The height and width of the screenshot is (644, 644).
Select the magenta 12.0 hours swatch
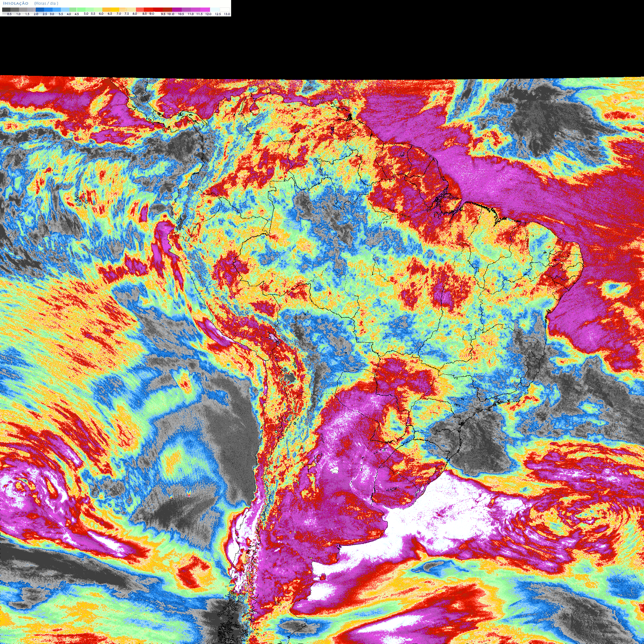pyautogui.click(x=205, y=10)
